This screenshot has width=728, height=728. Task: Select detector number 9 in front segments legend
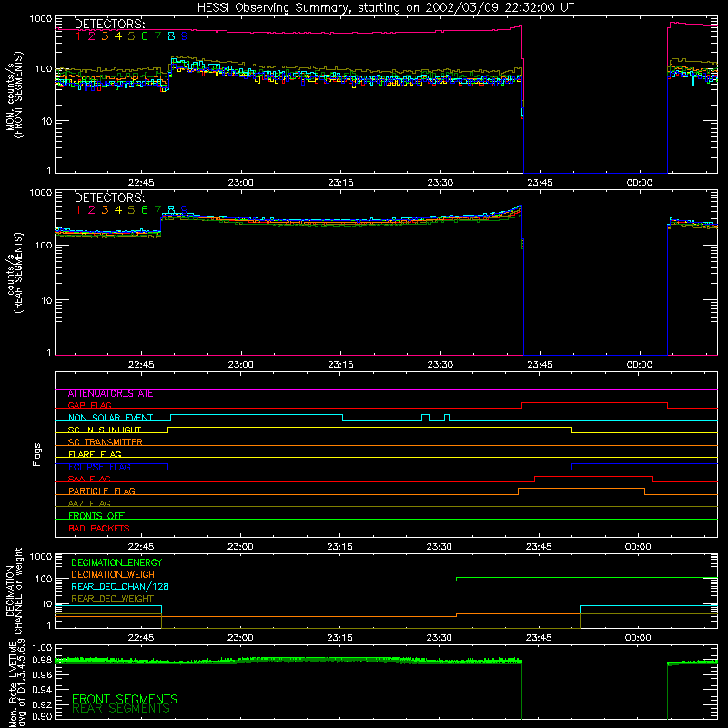click(x=185, y=36)
